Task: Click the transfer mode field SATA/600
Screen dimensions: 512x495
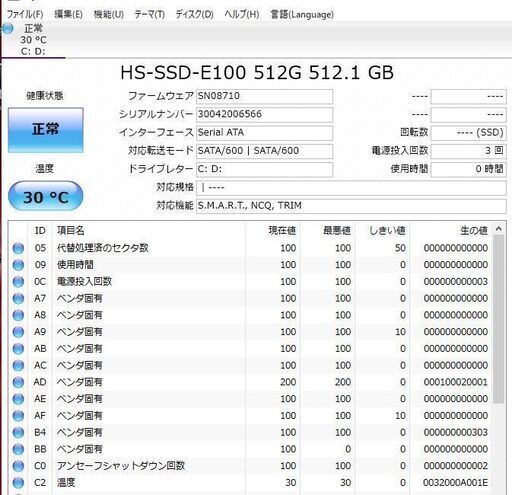Action: pos(264,151)
